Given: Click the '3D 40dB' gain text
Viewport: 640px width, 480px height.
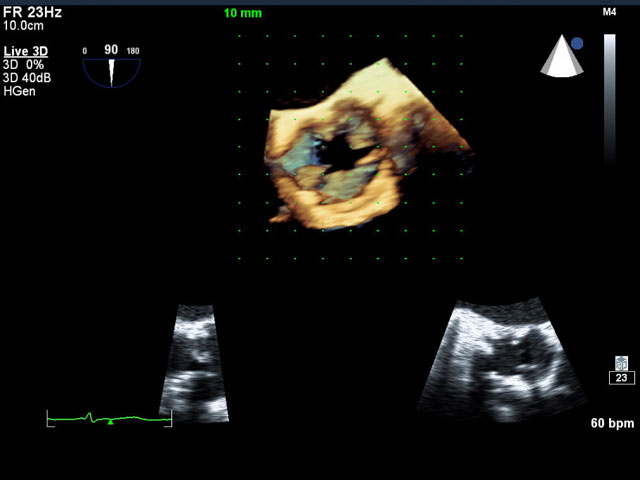Looking at the screenshot, I should point(27,78).
